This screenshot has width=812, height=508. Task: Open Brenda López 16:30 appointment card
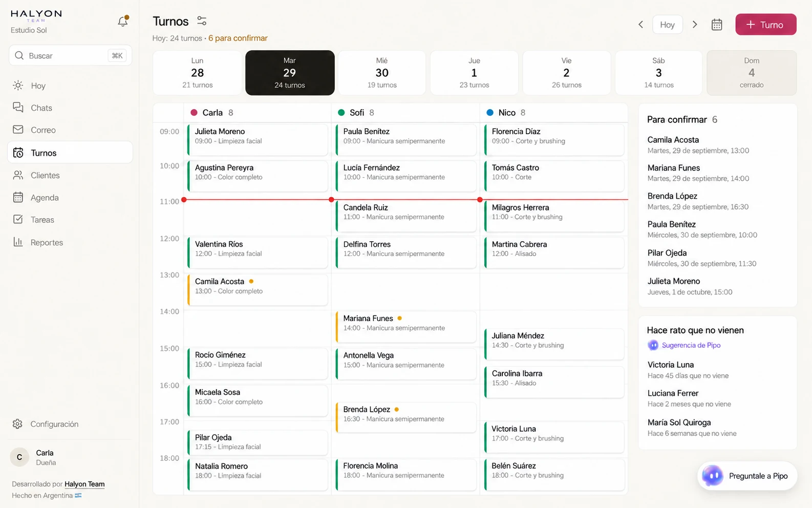pyautogui.click(x=406, y=418)
